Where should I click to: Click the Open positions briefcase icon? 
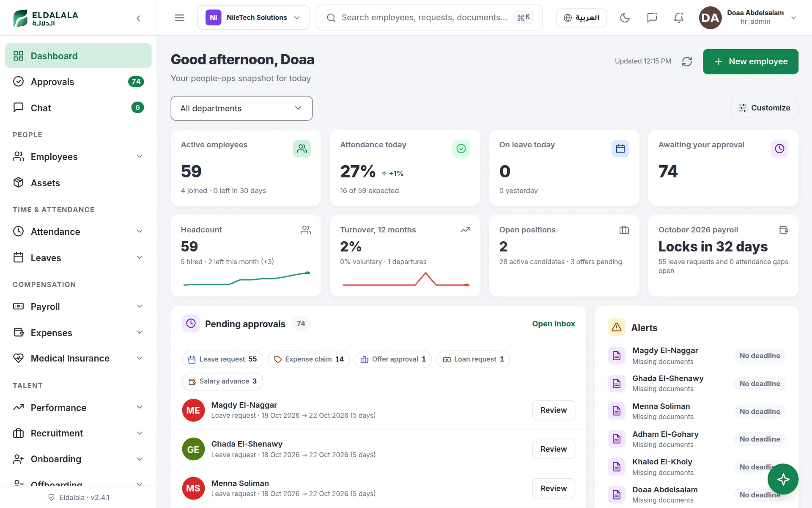click(x=624, y=230)
